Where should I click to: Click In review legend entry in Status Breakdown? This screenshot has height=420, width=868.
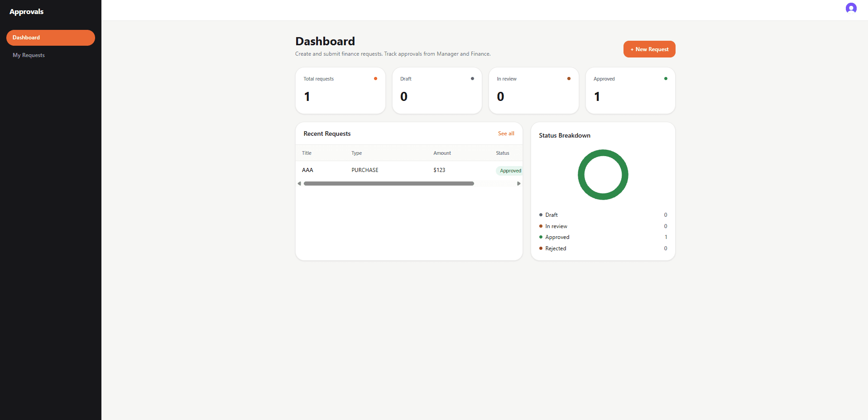coord(603,226)
